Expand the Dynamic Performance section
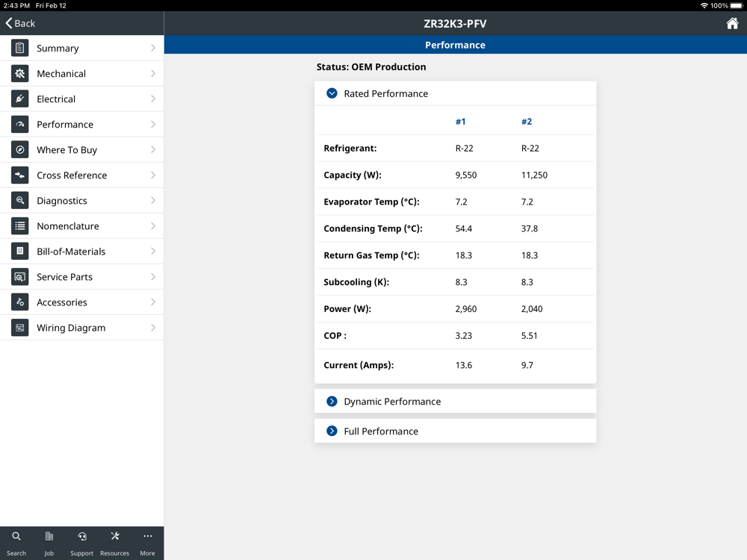The height and width of the screenshot is (560, 747). 332,402
